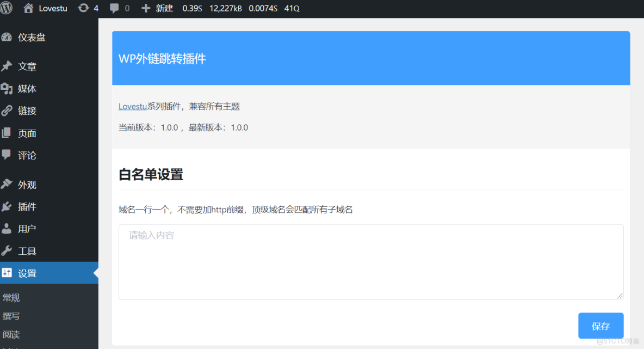Image resolution: width=644 pixels, height=349 pixels.
Task: Open the WordPress logo menu
Action: tap(6, 8)
